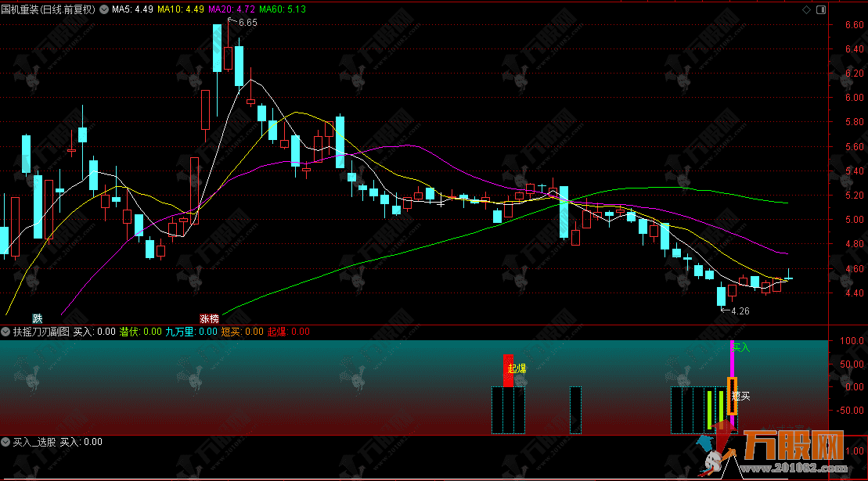Click the 5.00 price axis label
The image size is (868, 481).
pos(854,220)
